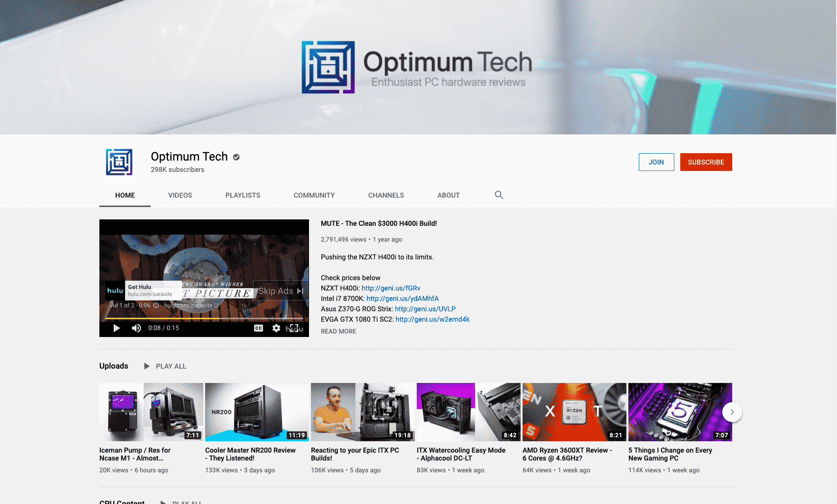Click the Optimum Tech channel name heading
837x504 pixels.
click(x=189, y=157)
